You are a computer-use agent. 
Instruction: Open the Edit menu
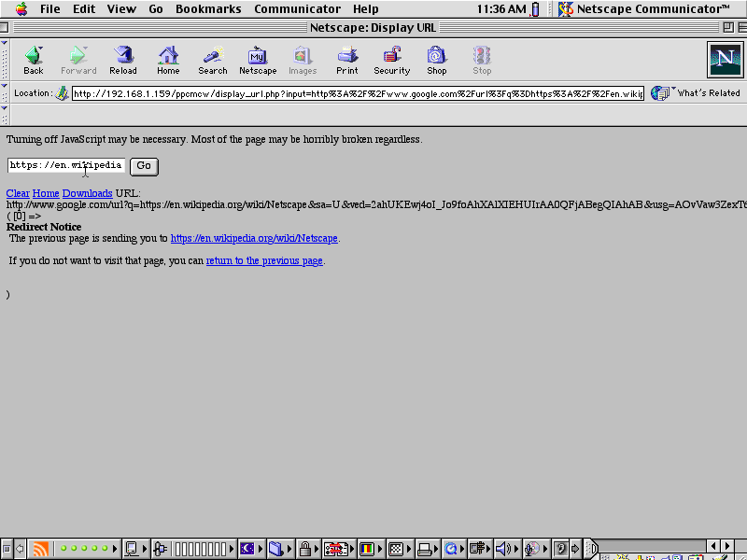pyautogui.click(x=84, y=8)
